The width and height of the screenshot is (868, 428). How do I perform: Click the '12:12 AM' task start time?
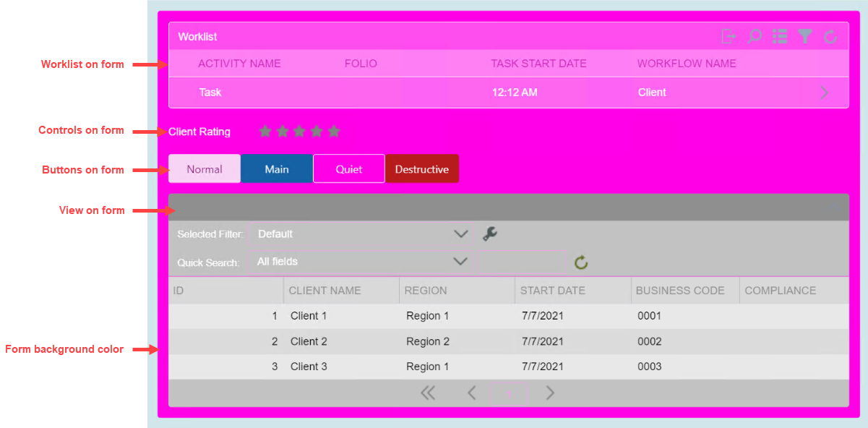point(515,93)
